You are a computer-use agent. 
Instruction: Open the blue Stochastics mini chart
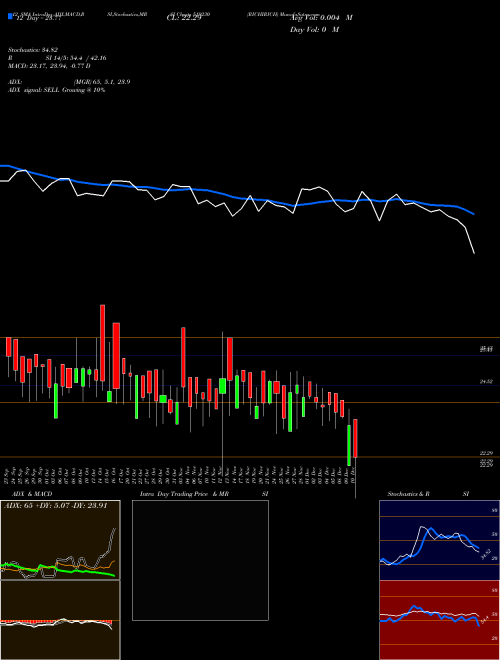tap(439, 540)
